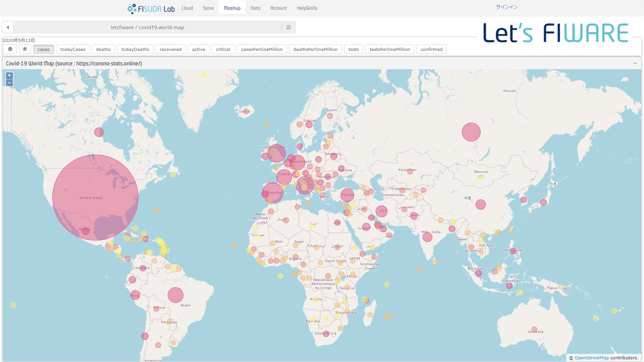Click the large United States circle
The width and height of the screenshot is (644, 362).
pos(96,197)
